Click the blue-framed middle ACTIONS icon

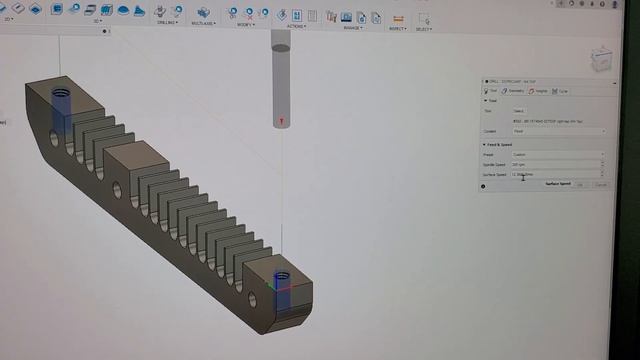click(297, 16)
